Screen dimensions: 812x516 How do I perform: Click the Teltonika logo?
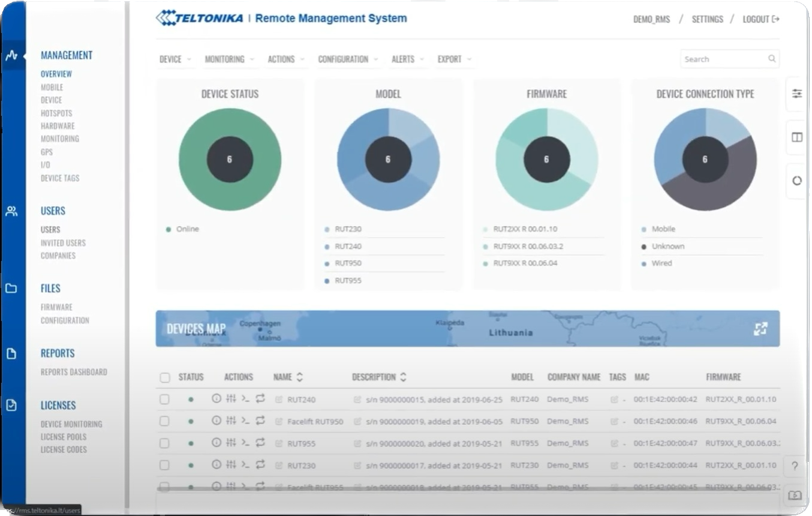[x=200, y=18]
